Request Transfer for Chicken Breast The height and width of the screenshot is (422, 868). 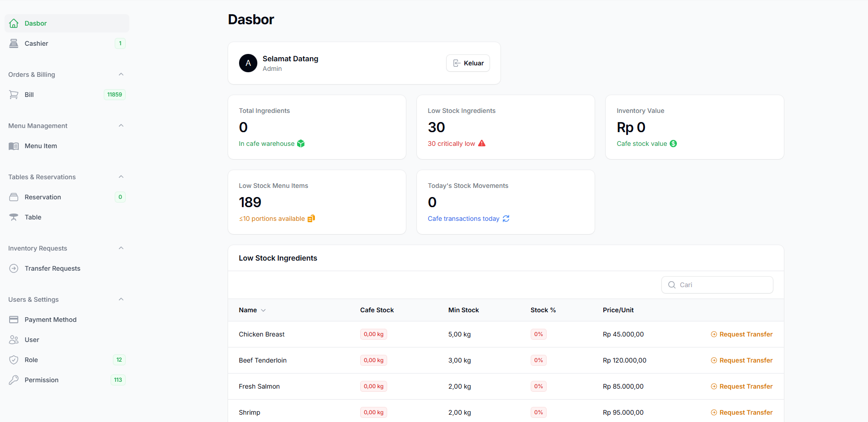coord(741,334)
